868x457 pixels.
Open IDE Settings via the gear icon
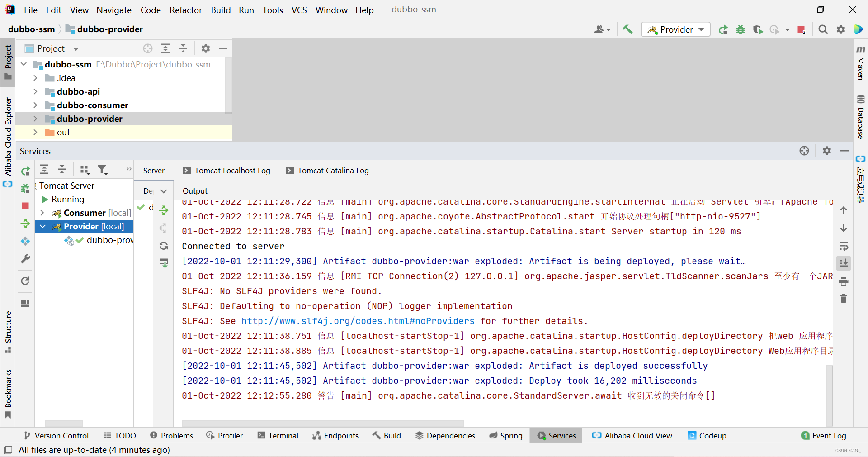(x=841, y=29)
